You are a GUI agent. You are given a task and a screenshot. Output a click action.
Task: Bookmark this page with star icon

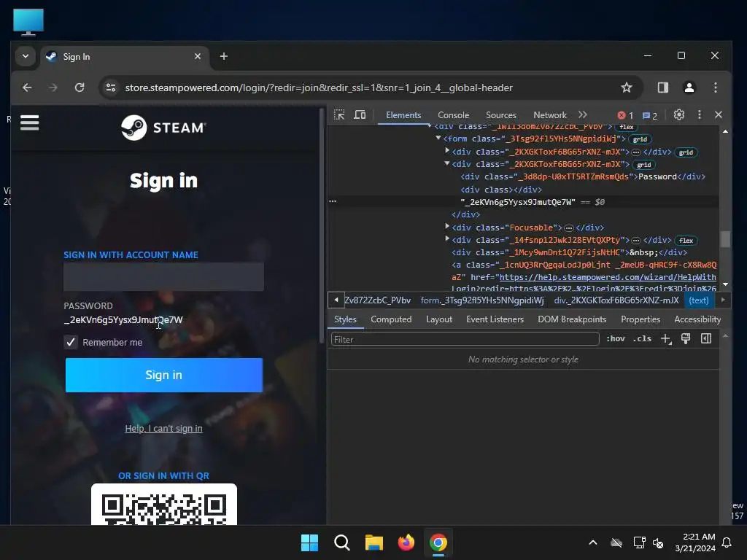(x=627, y=87)
